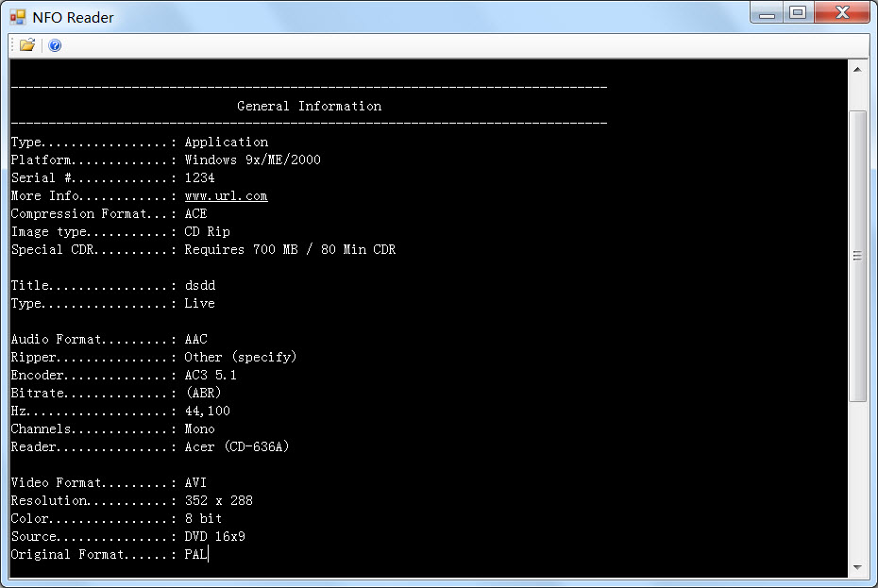Click the Acer (CD-636A) reader value
Screen dimensions: 878x588
pos(236,447)
